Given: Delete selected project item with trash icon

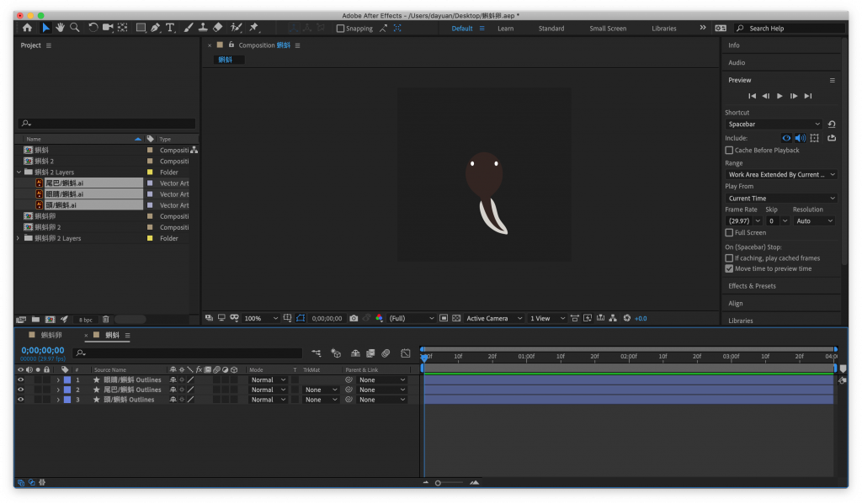Looking at the screenshot, I should (x=106, y=320).
